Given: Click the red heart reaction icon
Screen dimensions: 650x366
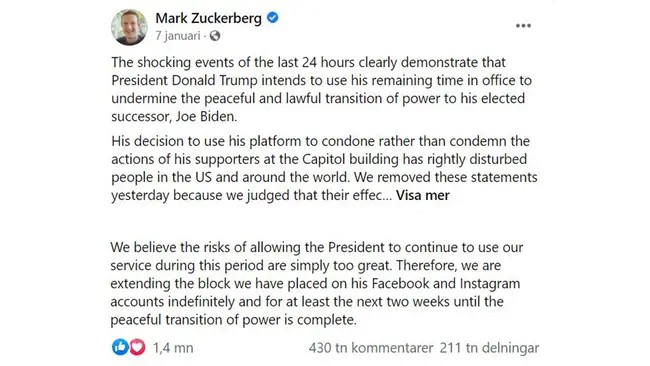Looking at the screenshot, I should [138, 347].
